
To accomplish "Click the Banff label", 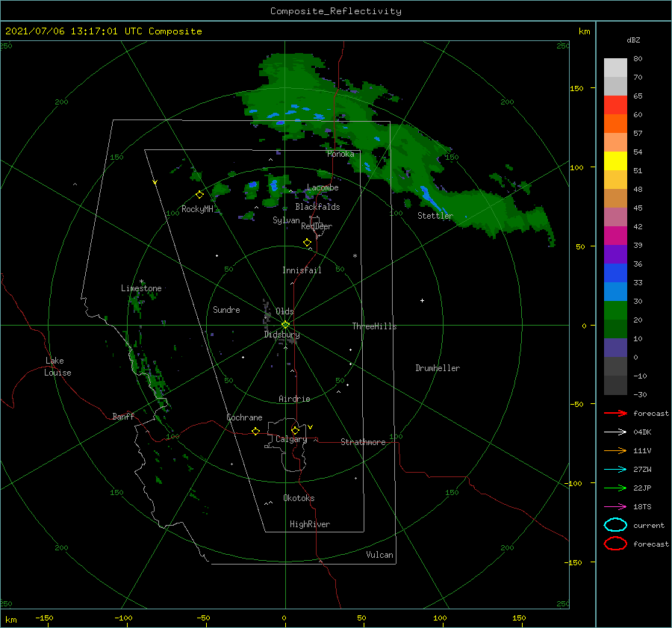I will point(123,416).
